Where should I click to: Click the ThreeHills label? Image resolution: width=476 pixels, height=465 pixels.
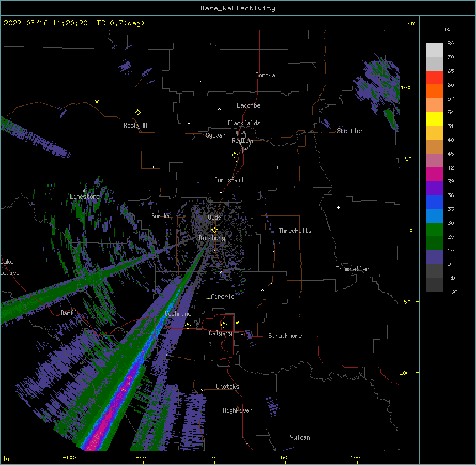point(295,231)
